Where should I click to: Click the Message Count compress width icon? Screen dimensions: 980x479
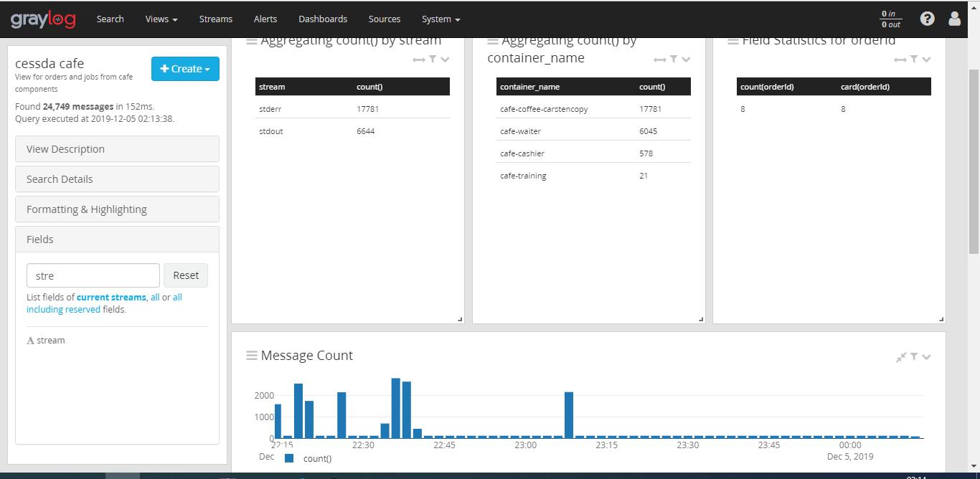[x=901, y=357]
